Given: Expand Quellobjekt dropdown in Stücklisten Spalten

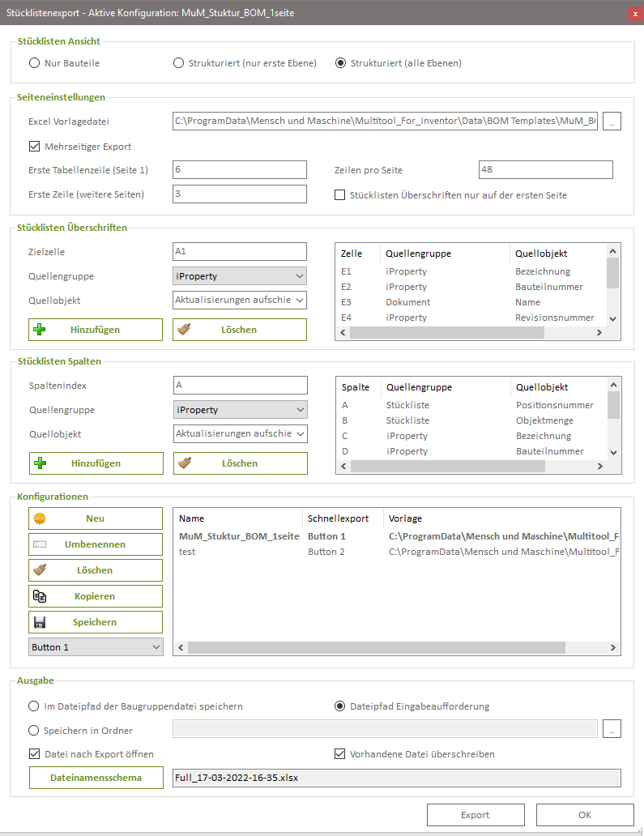Looking at the screenshot, I should [241, 434].
